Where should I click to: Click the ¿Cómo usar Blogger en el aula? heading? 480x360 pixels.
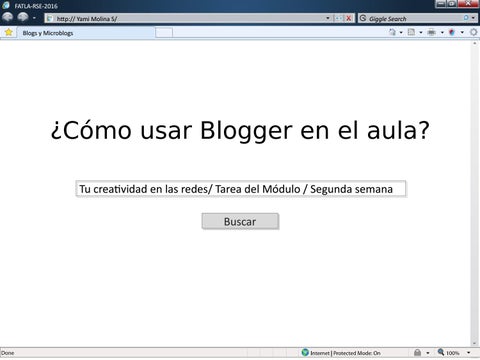(240, 130)
